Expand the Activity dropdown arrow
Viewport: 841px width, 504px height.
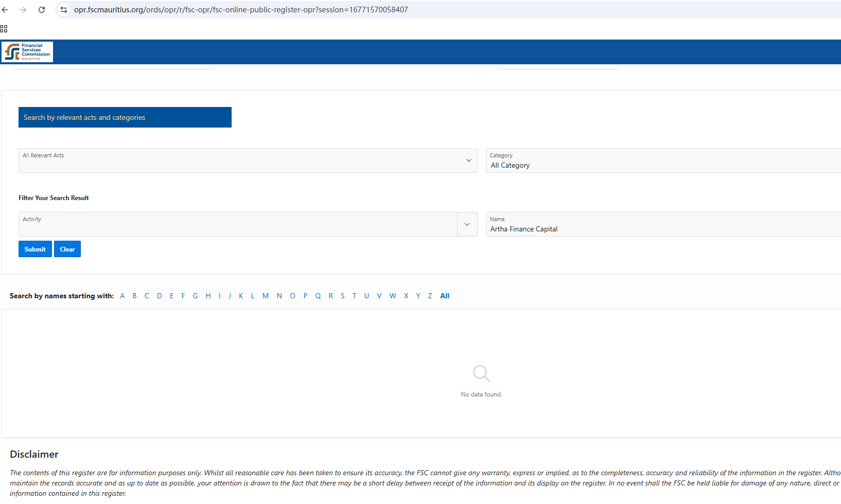click(x=467, y=225)
